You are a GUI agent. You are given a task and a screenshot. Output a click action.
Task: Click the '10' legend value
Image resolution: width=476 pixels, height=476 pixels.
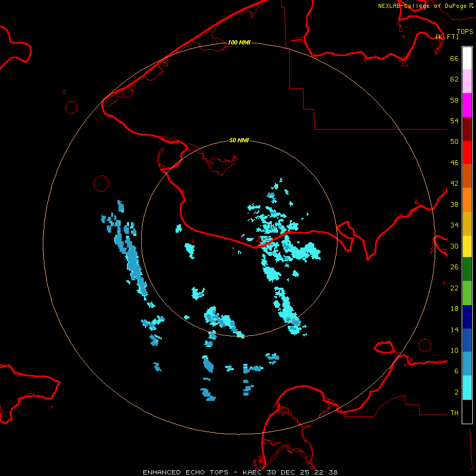(x=454, y=351)
